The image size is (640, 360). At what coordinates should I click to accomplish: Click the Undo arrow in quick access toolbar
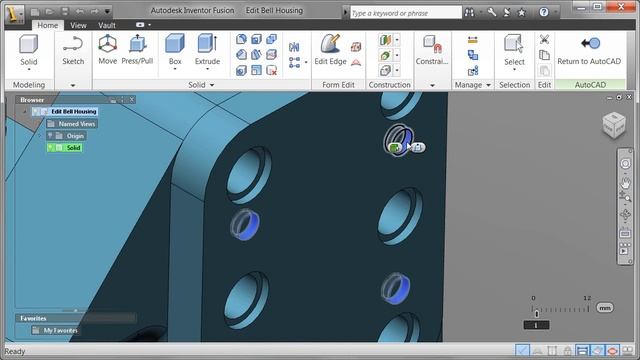click(80, 11)
